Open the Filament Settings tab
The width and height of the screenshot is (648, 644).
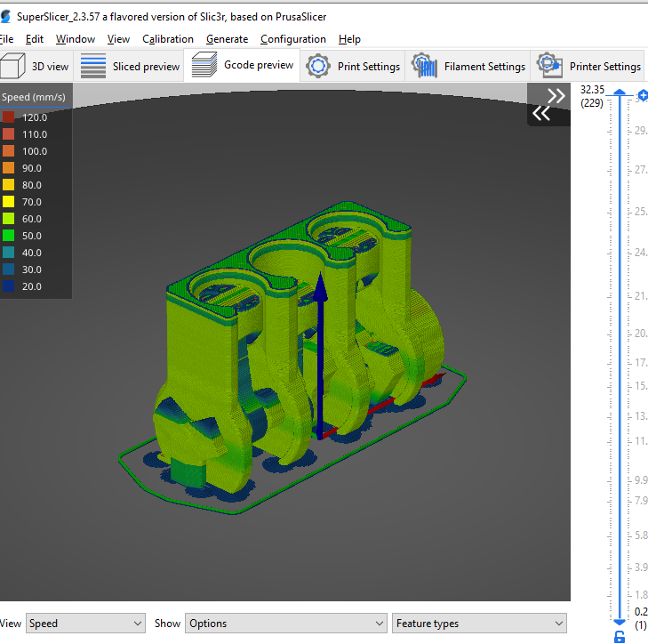click(468, 66)
